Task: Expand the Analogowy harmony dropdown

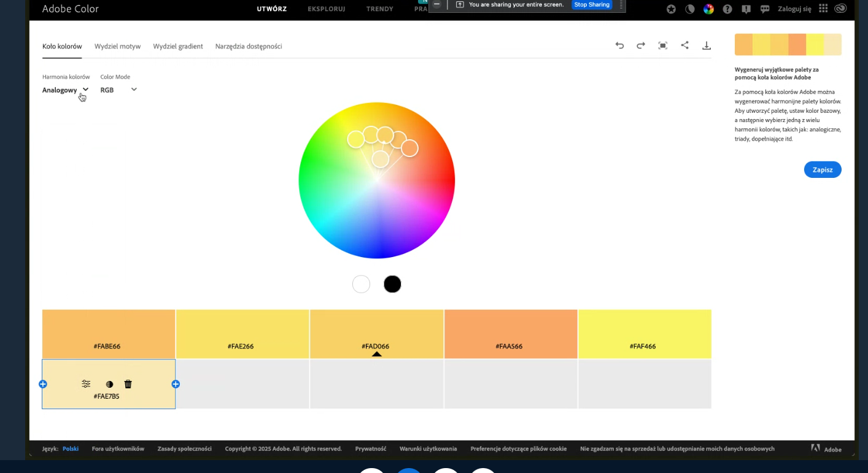Action: tap(66, 90)
